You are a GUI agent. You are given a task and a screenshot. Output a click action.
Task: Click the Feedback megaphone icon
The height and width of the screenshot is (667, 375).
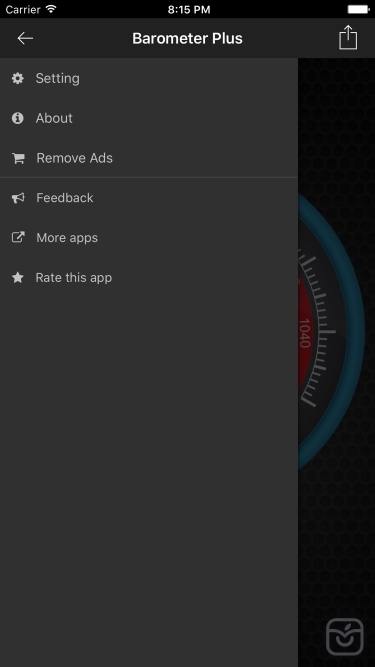pyautogui.click(x=18, y=198)
